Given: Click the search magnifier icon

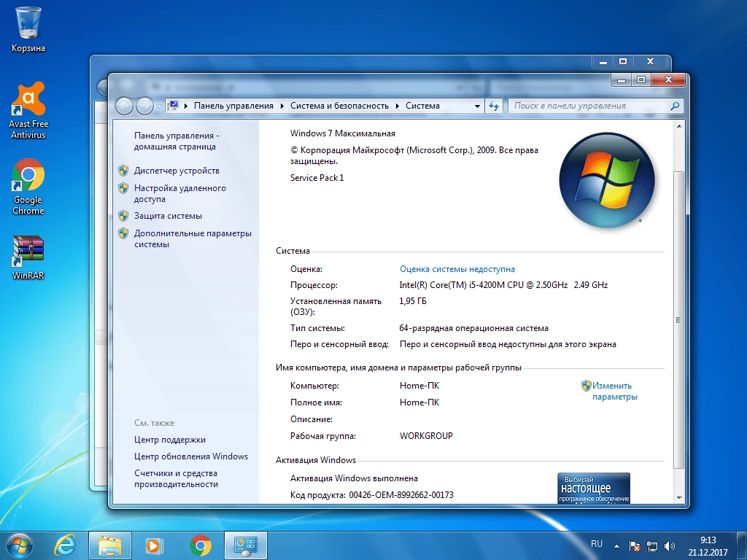Looking at the screenshot, I should [x=675, y=106].
